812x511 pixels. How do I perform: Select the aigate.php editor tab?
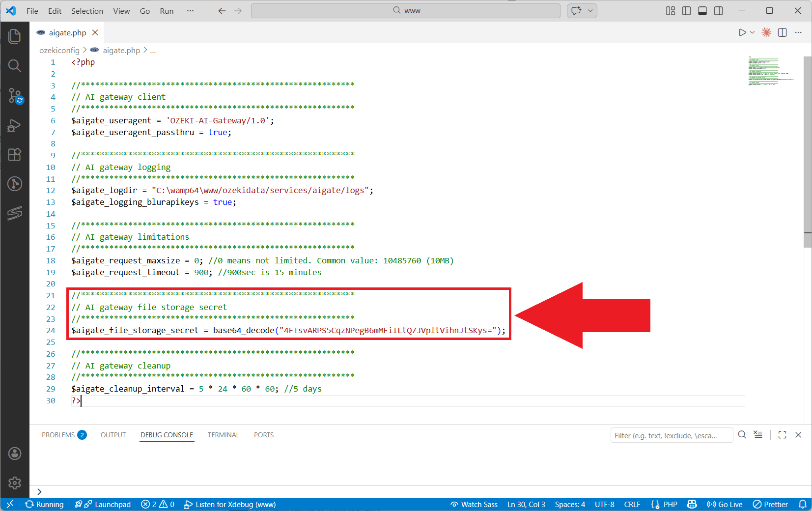click(67, 32)
